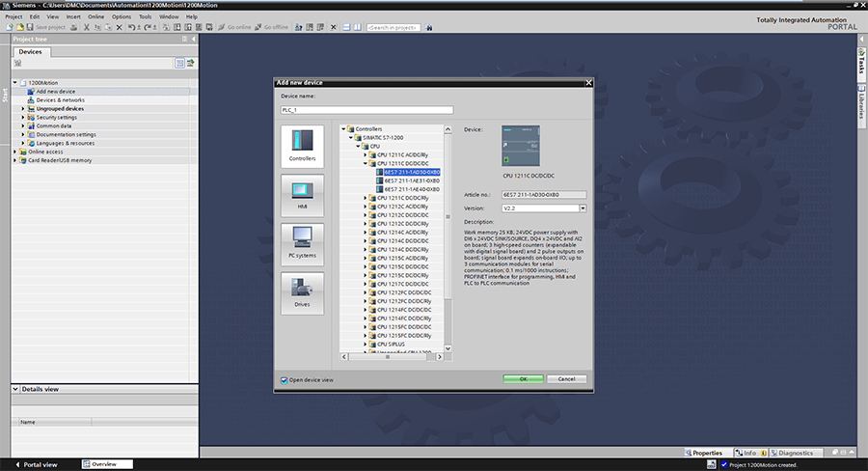Collapse the Project tree panel arrow

193,40
